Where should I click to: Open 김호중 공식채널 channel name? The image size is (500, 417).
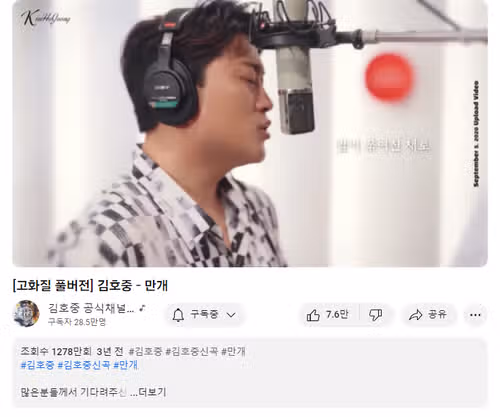pos(91,308)
